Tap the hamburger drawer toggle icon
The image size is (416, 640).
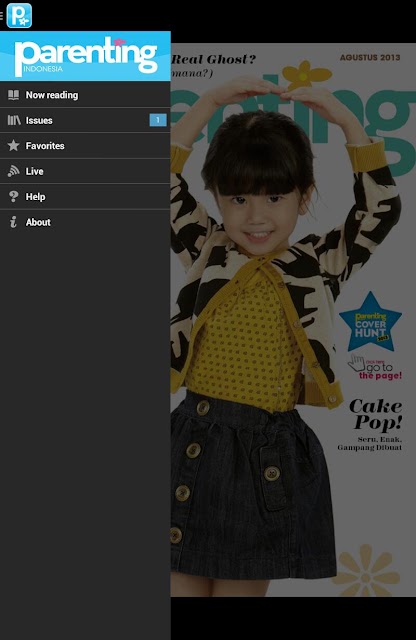(2, 16)
